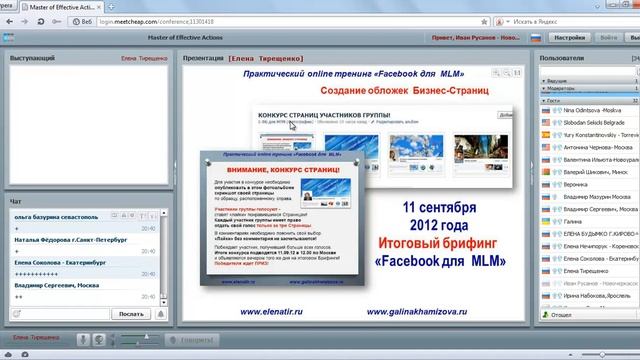
Task: Open the key (password wand) icon
Action: click(x=56, y=22)
